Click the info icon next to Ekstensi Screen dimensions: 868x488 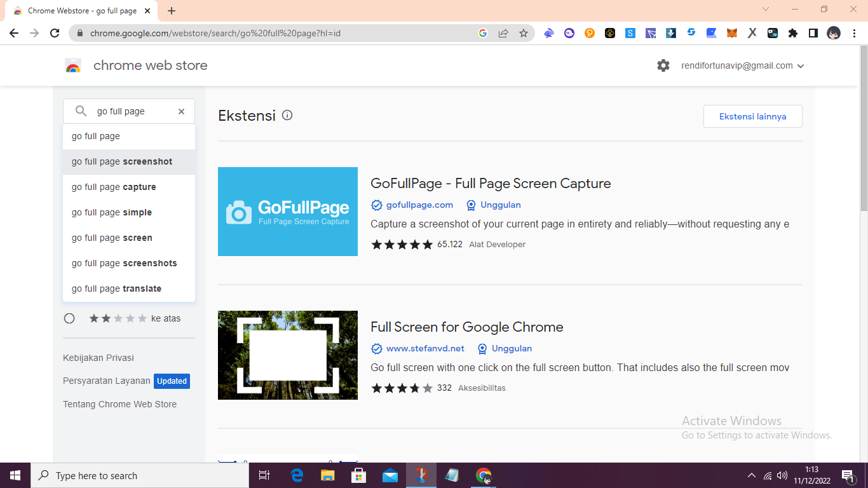point(287,115)
